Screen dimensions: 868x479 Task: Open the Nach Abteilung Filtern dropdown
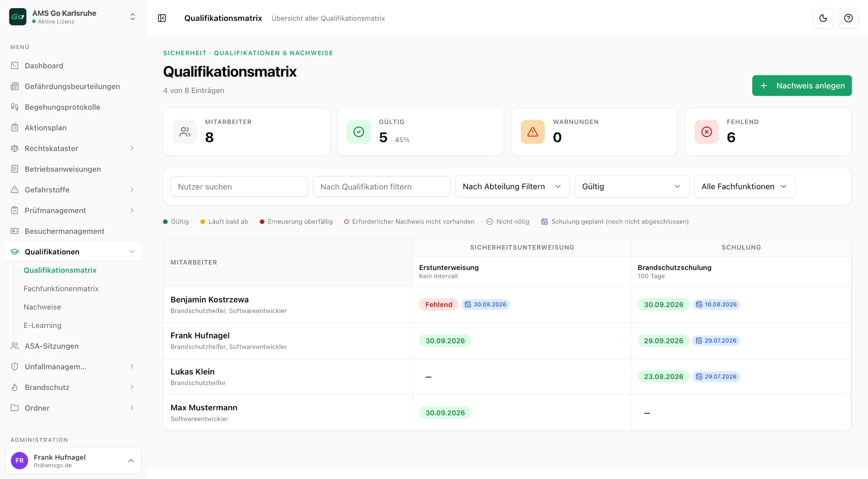tap(512, 186)
